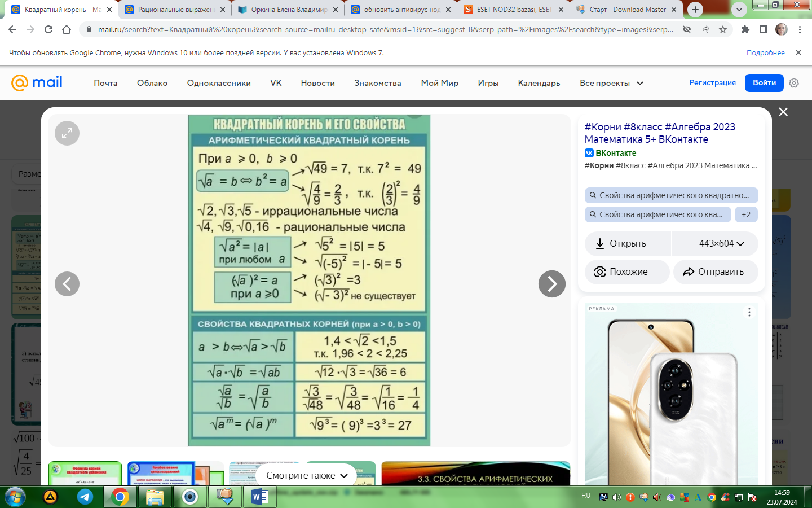Open the image title link #Корни #8класс
This screenshot has width=812, height=508.
660,133
